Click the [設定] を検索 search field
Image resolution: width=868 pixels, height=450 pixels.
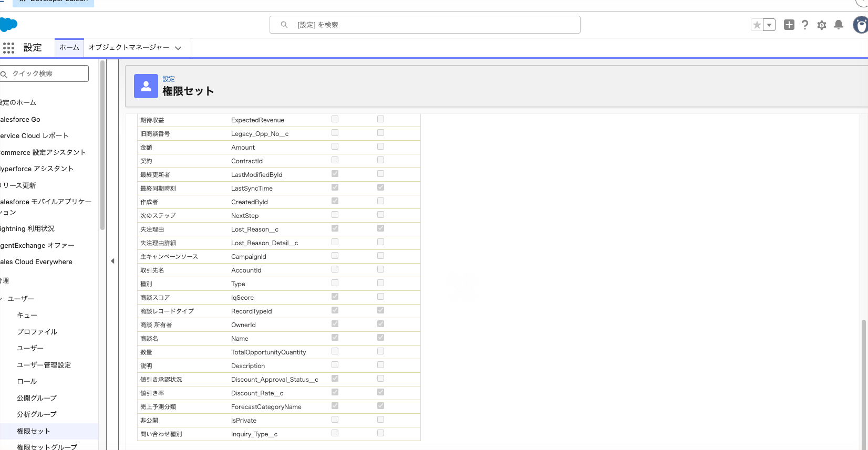pyautogui.click(x=425, y=25)
